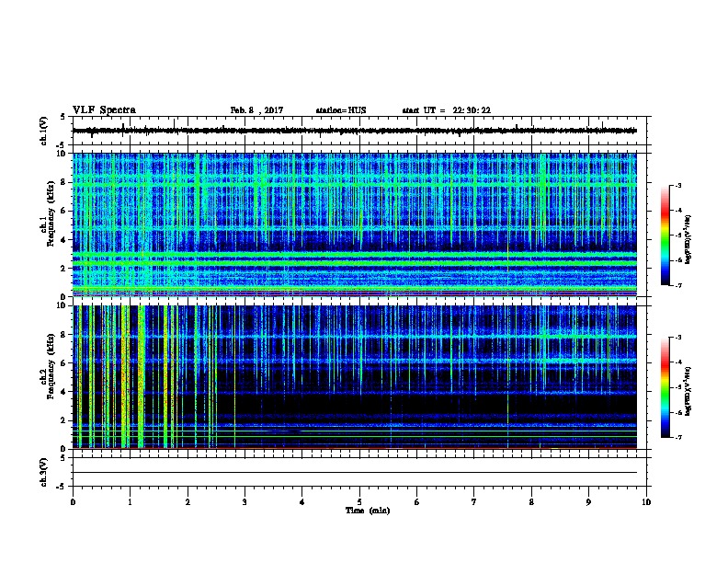This screenshot has width=728, height=563.
Task: Click time axis tick label '3'
Action: pyautogui.click(x=245, y=502)
